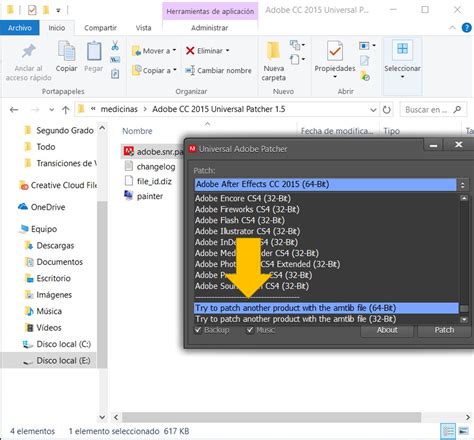The image size is (474, 440).
Task: Click the About button in patcher
Action: coord(387,330)
